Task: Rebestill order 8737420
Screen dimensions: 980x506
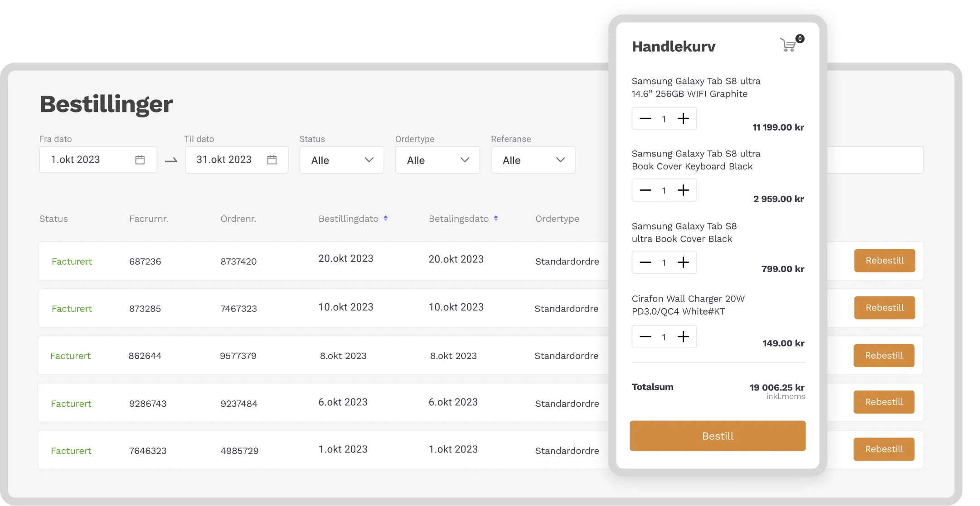Action: point(884,261)
